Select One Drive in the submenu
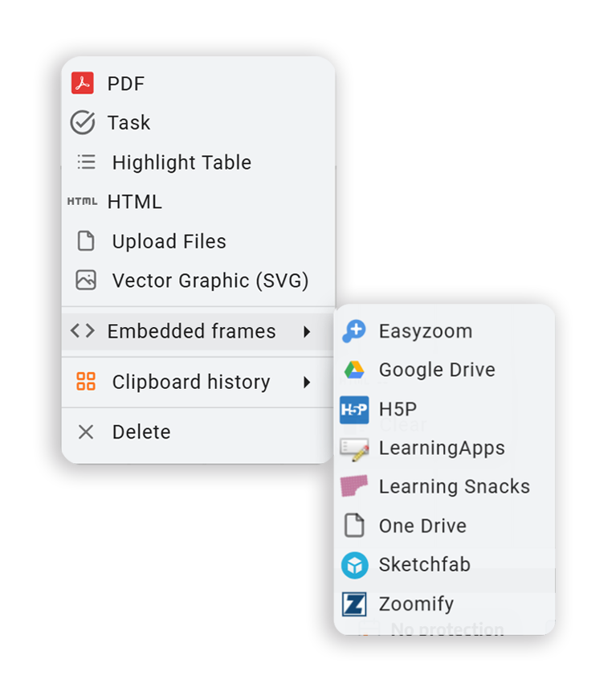616x692 pixels. tap(422, 526)
